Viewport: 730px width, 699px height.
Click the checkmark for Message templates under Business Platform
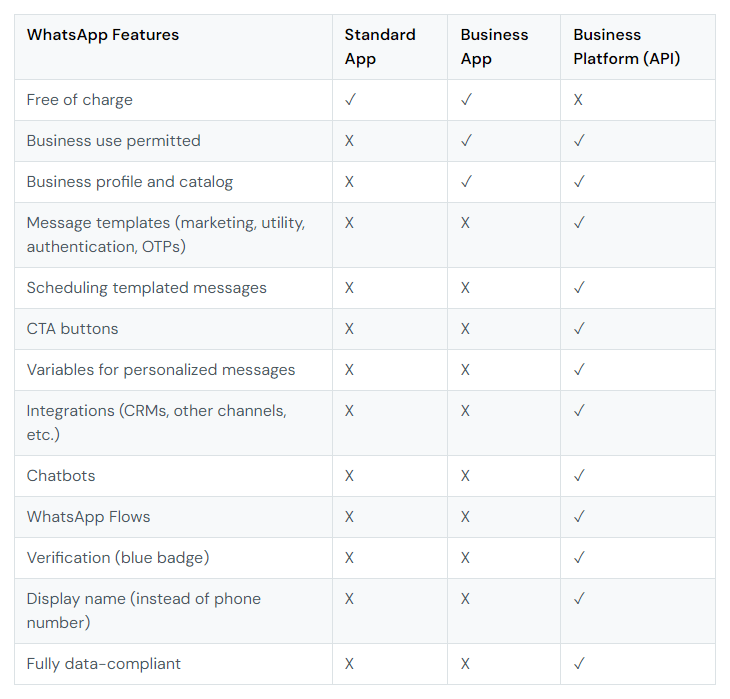579,223
